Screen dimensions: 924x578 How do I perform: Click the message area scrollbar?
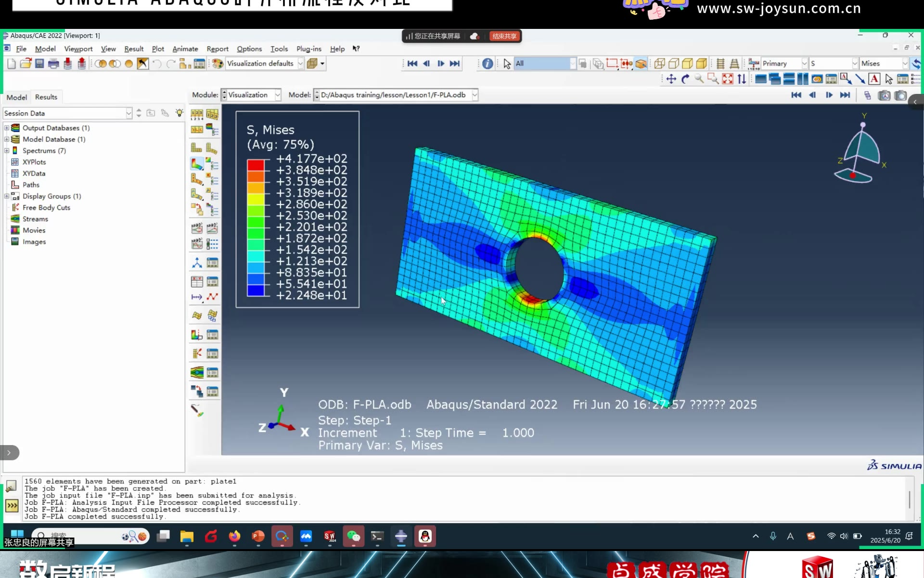[x=909, y=499]
